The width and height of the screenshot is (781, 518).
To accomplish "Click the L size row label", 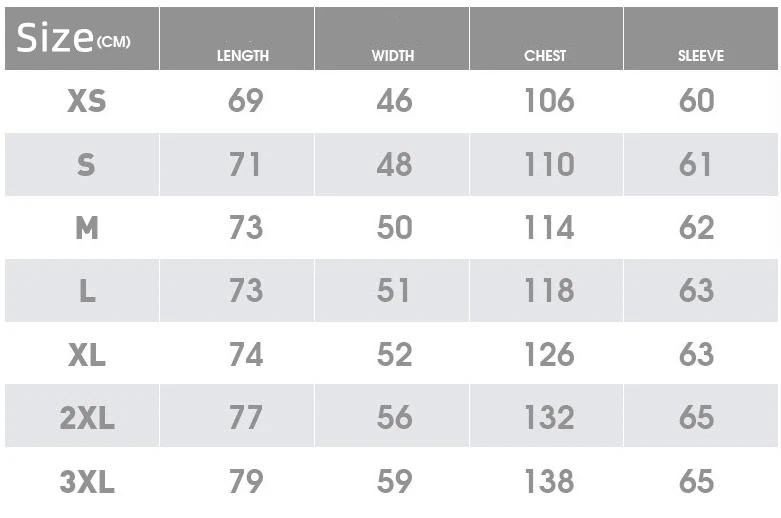I will click(x=87, y=291).
